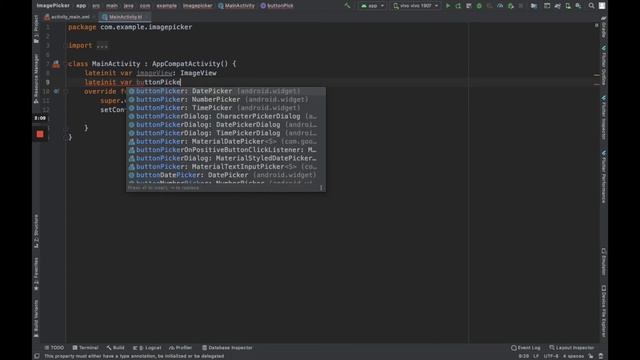The height and width of the screenshot is (360, 640).
Task: Open the Gradle side panel tab
Action: click(x=604, y=28)
